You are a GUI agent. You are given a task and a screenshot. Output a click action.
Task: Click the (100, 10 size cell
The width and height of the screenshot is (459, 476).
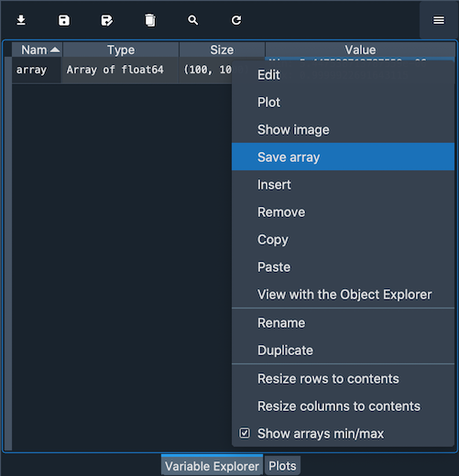206,70
